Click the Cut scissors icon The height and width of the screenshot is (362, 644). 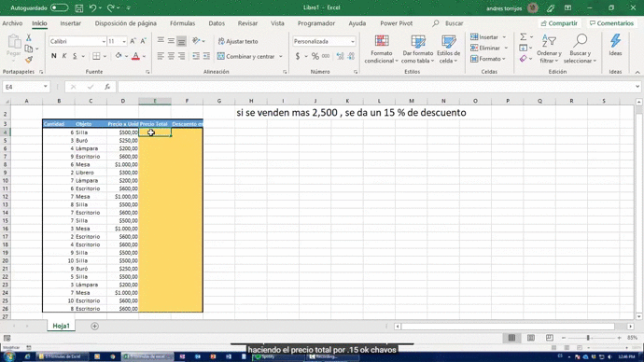pyautogui.click(x=29, y=37)
